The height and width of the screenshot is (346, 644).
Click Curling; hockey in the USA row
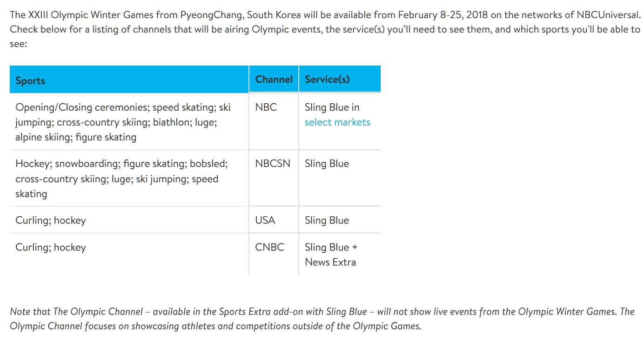[51, 220]
